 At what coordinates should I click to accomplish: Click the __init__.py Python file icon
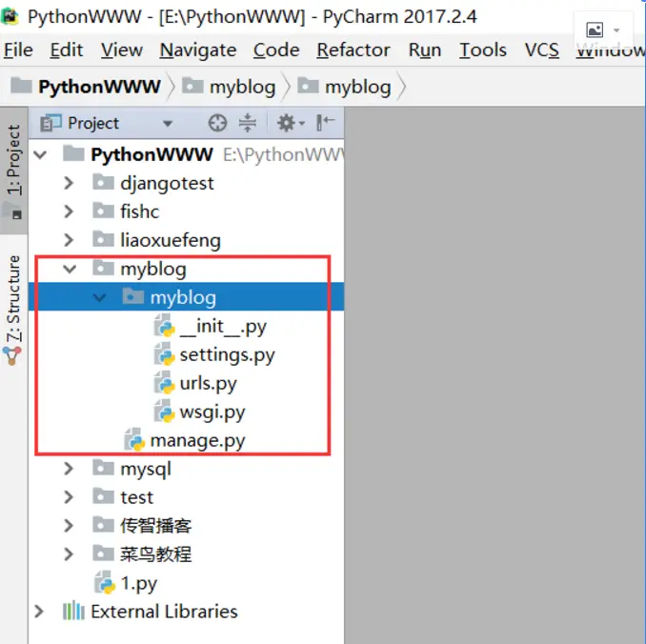coord(165,326)
